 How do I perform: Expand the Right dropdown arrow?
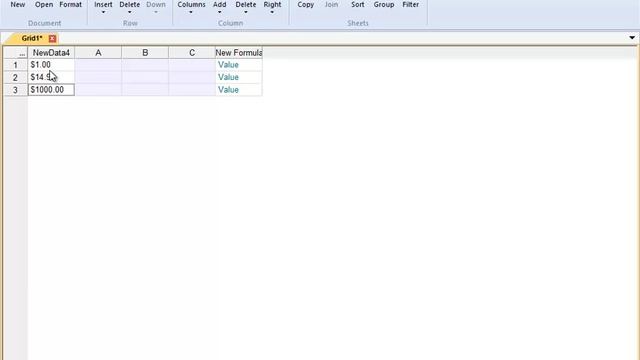pyautogui.click(x=272, y=12)
